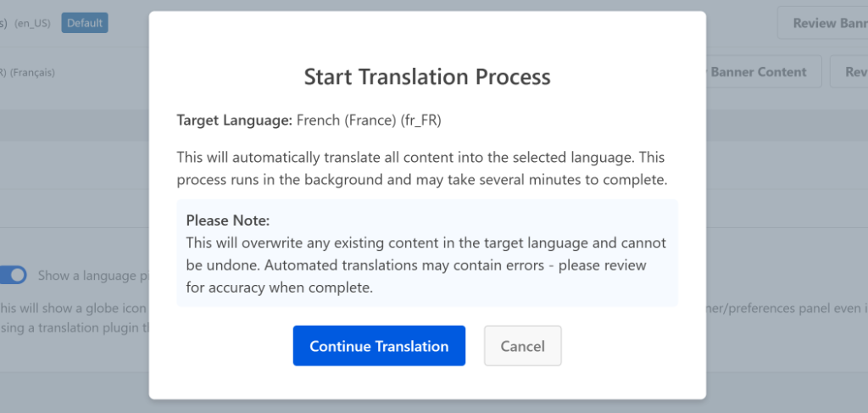Select the Start Translation Process heading

[427, 76]
